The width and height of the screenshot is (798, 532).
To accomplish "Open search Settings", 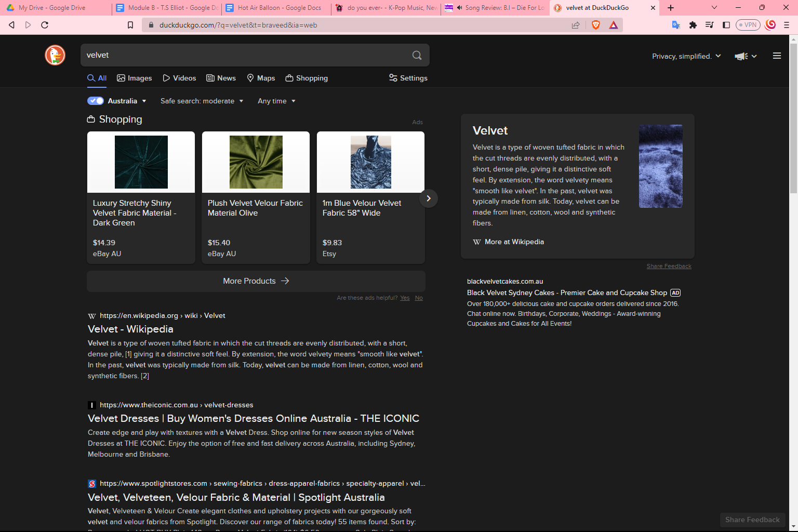I will pos(408,78).
